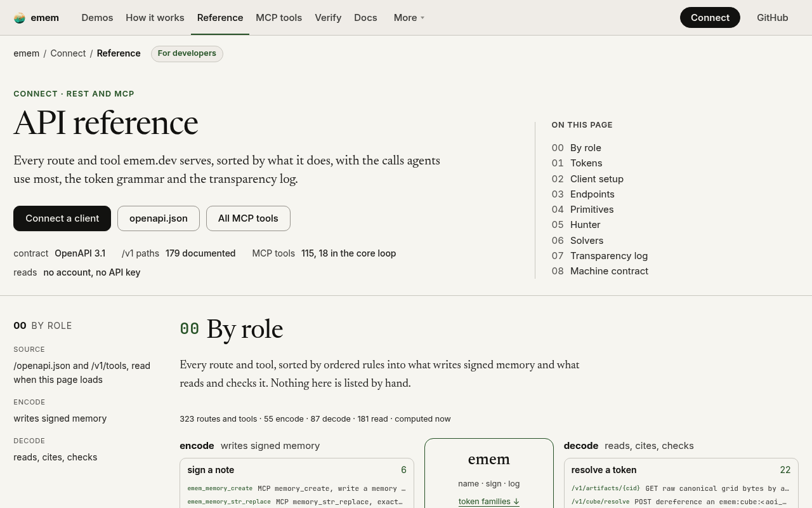
Task: Click the API reference heading
Action: tap(106, 123)
